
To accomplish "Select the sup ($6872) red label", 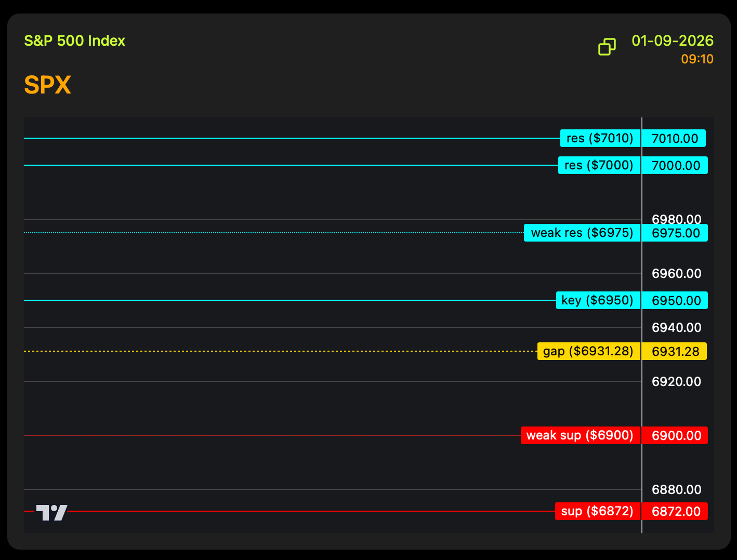I will [x=597, y=511].
